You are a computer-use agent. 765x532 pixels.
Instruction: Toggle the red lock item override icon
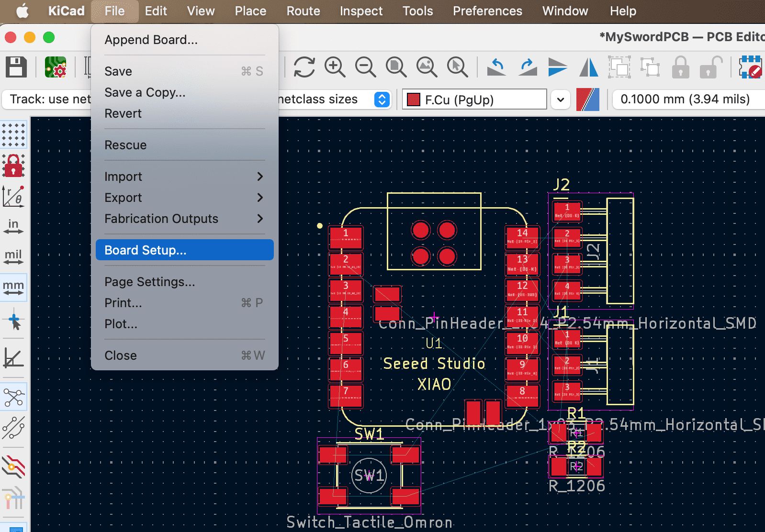point(14,166)
